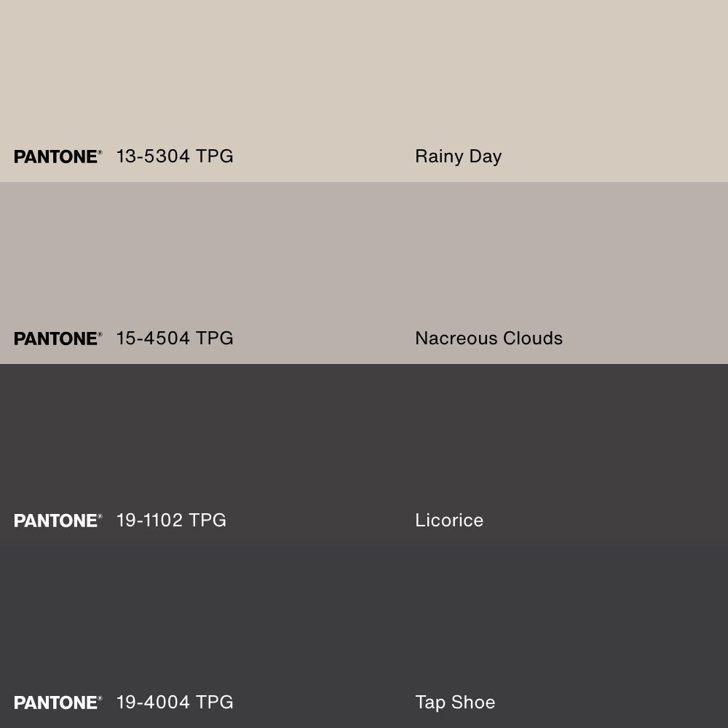Click the Pantone logo beside 19-4004 TPG
Screen dimensions: 728x728
pos(58,703)
